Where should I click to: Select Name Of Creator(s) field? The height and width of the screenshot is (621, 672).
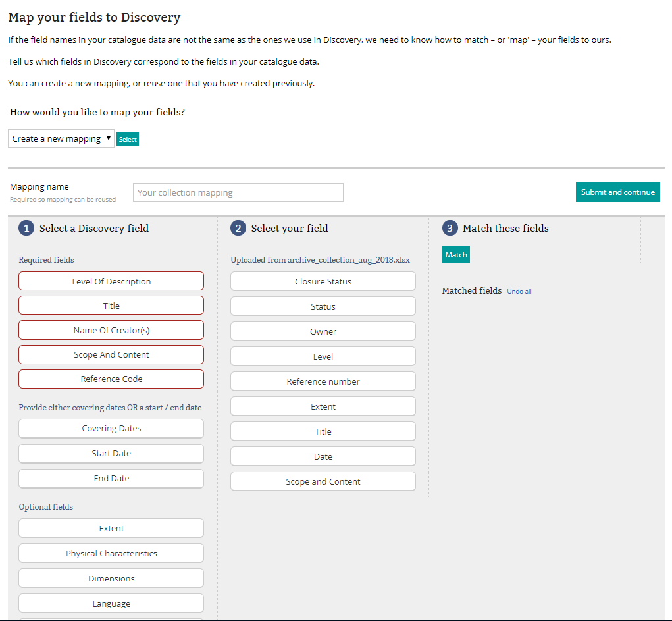click(111, 330)
